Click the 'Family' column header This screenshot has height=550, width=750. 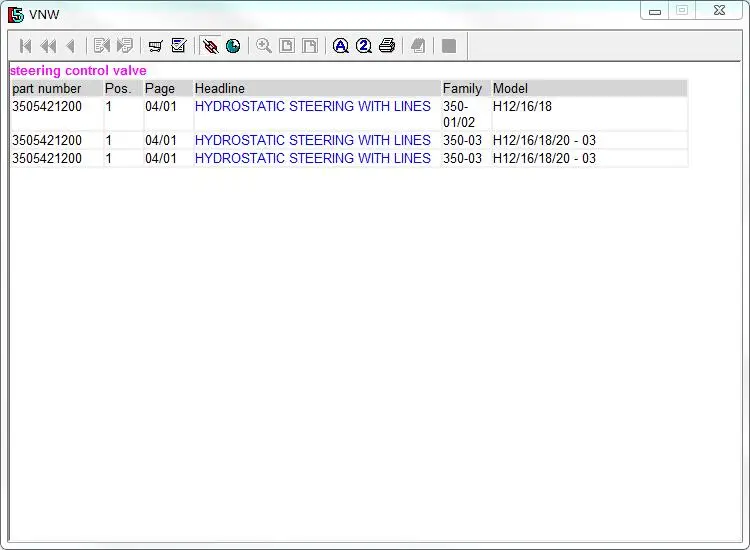tap(466, 88)
